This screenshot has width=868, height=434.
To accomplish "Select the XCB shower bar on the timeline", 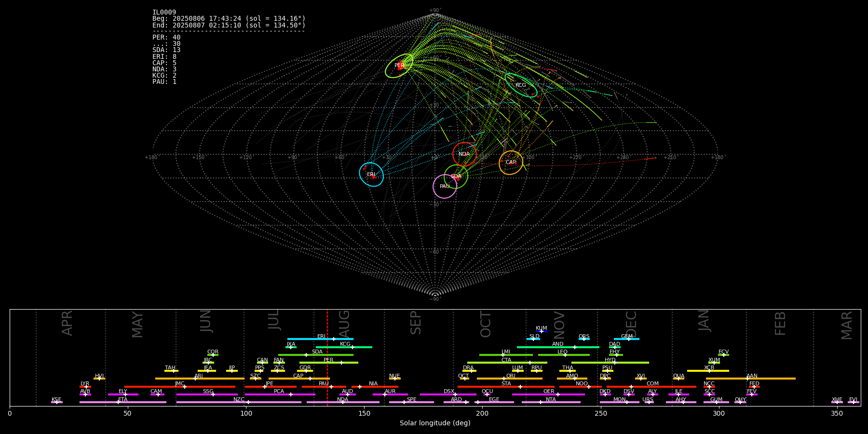I will [x=708, y=371].
